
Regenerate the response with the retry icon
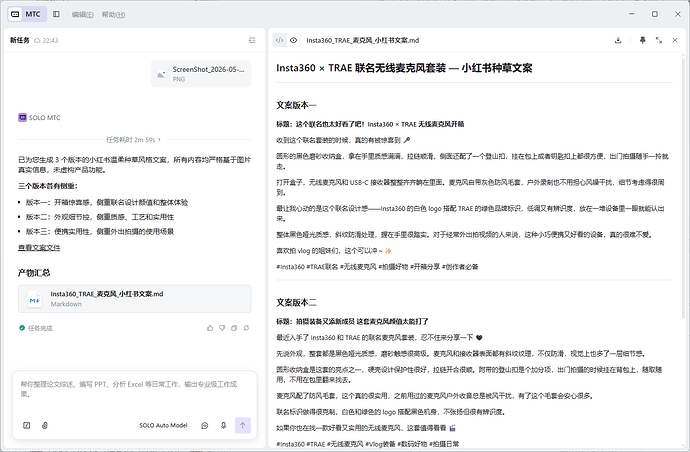(x=246, y=328)
